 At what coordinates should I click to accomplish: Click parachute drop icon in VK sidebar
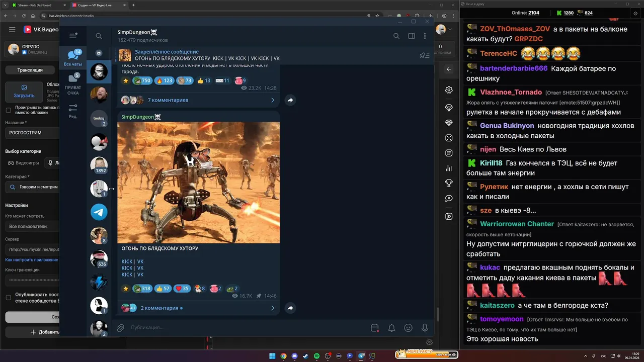coord(449,108)
